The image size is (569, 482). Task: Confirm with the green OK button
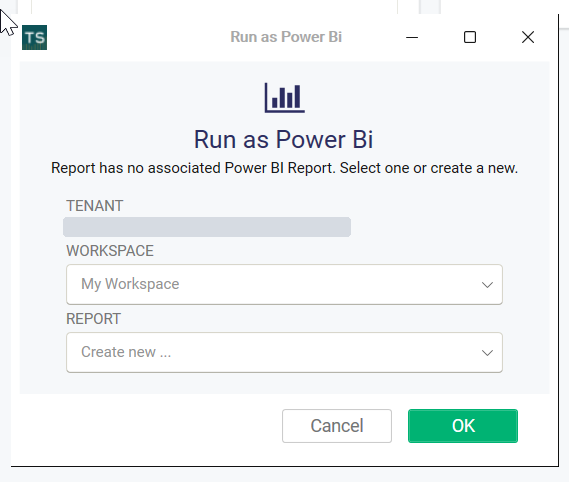[463, 426]
